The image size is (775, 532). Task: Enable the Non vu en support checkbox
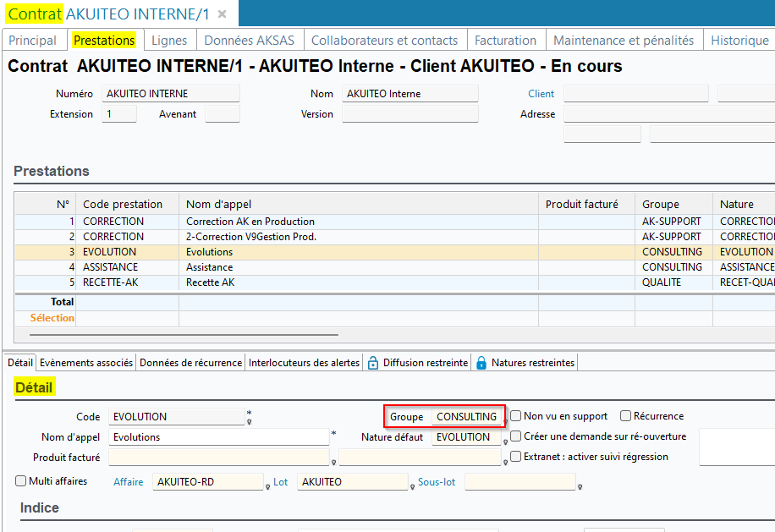(515, 416)
